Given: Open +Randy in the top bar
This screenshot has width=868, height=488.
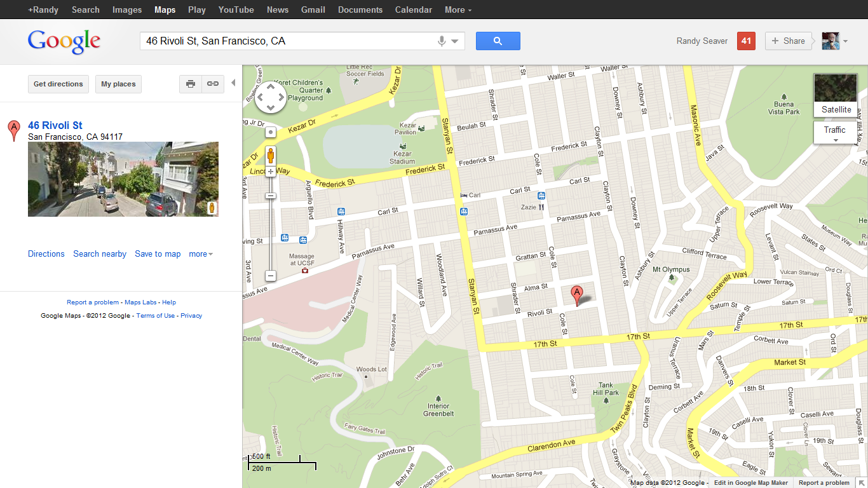Looking at the screenshot, I should tap(43, 10).
